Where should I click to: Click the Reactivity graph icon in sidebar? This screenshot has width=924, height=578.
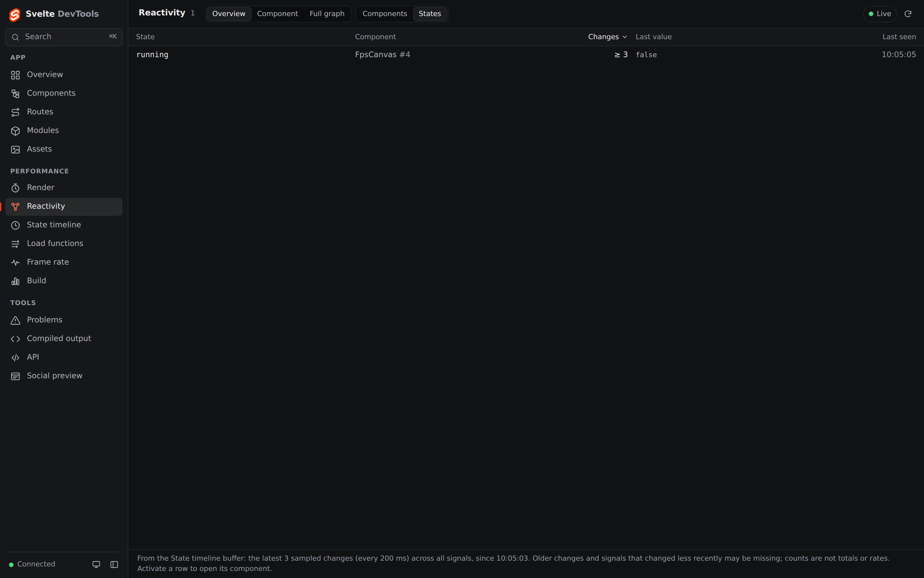15,206
